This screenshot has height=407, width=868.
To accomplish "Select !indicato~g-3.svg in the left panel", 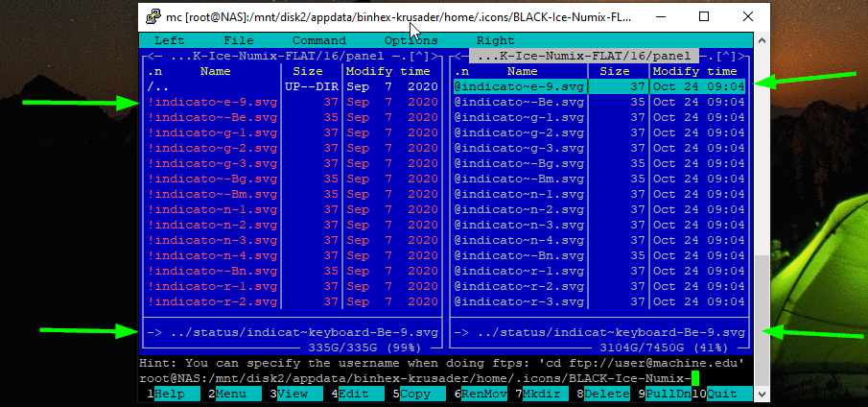I will click(x=293, y=163).
